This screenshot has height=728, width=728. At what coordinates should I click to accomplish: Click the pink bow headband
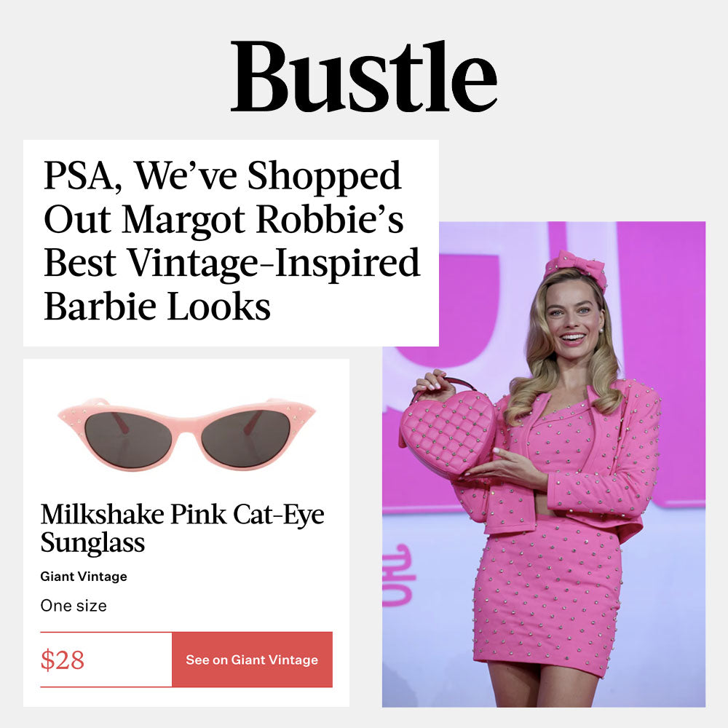click(576, 269)
